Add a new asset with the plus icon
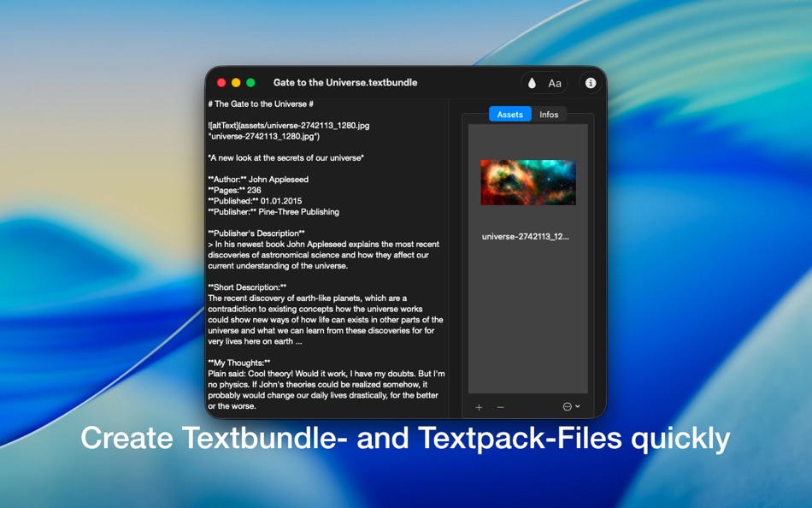 point(479,407)
